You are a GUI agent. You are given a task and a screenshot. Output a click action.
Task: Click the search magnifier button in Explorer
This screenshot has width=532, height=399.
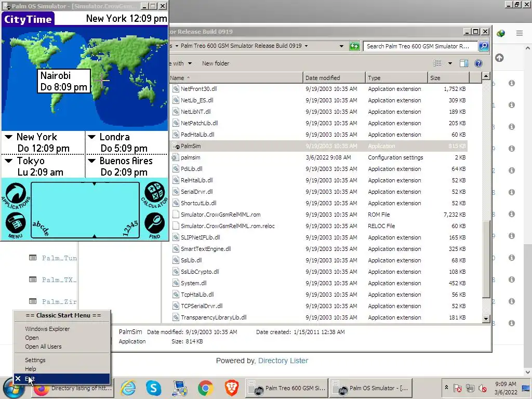484,46
